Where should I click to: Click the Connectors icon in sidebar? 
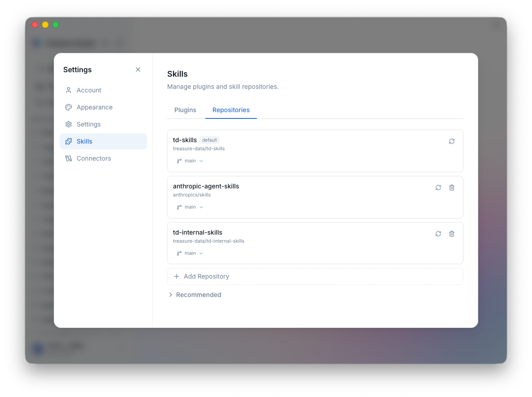pyautogui.click(x=69, y=158)
